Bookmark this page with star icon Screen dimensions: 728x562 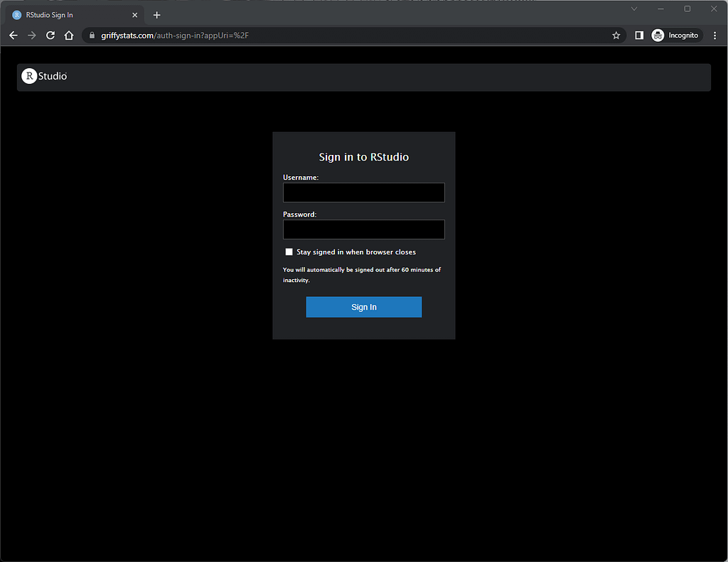616,36
